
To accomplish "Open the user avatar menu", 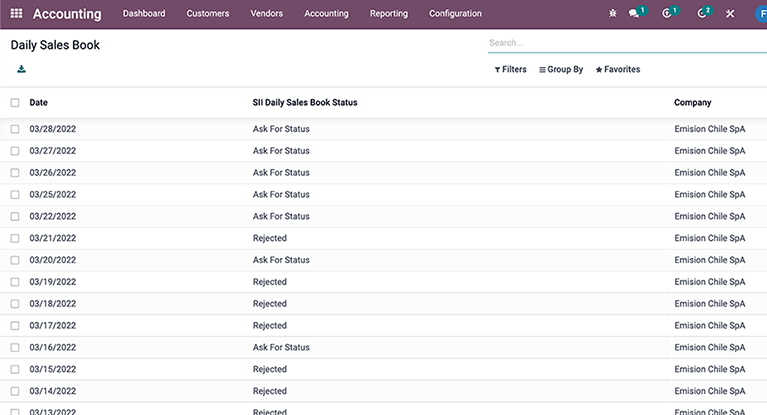I will pos(761,14).
